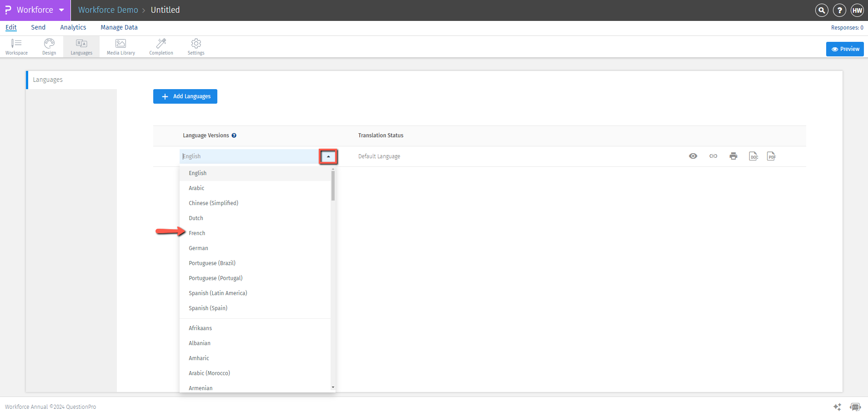Open the Settings gear icon
This screenshot has height=412, width=868.
tap(196, 47)
